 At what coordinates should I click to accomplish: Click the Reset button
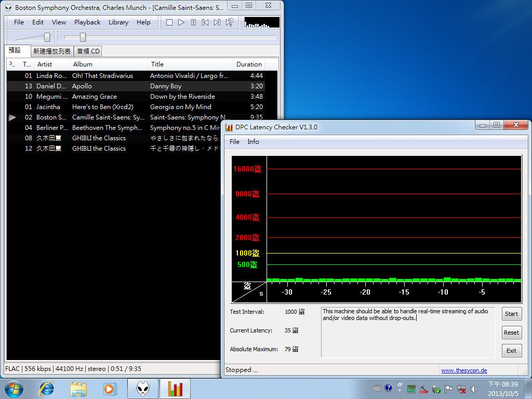511,332
